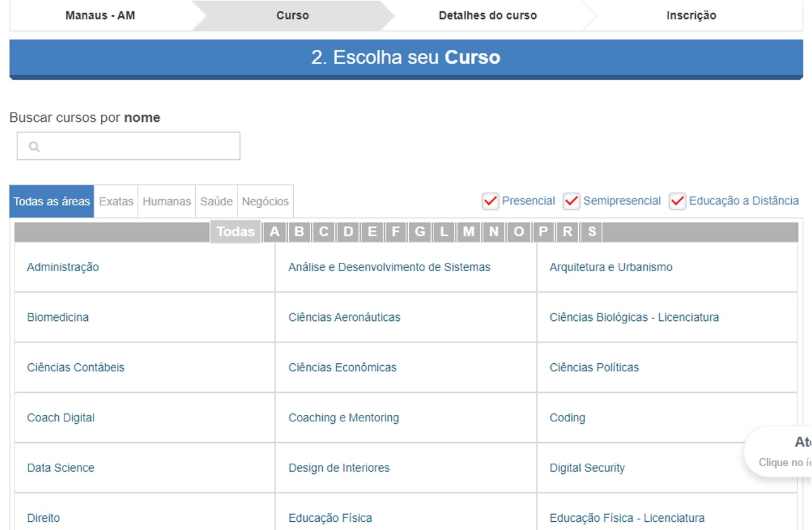Image resolution: width=812 pixels, height=530 pixels.
Task: Select the Humanas area tab
Action: point(167,202)
